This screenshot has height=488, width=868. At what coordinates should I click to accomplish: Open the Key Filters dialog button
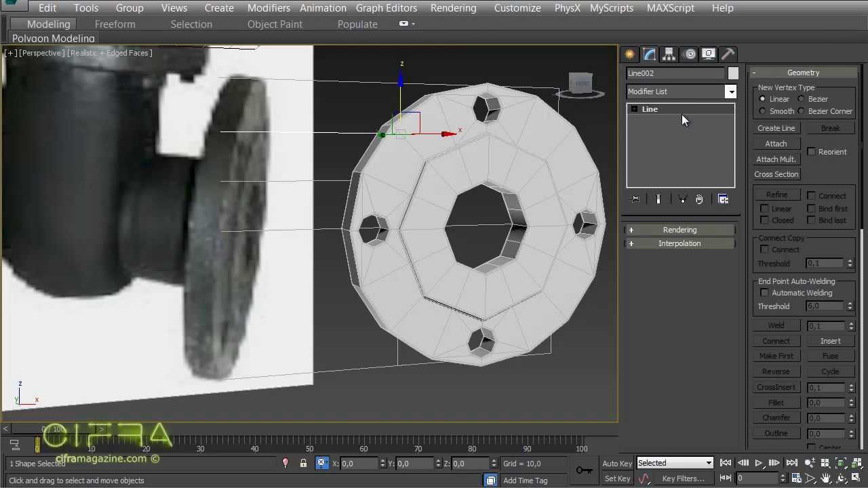click(683, 479)
